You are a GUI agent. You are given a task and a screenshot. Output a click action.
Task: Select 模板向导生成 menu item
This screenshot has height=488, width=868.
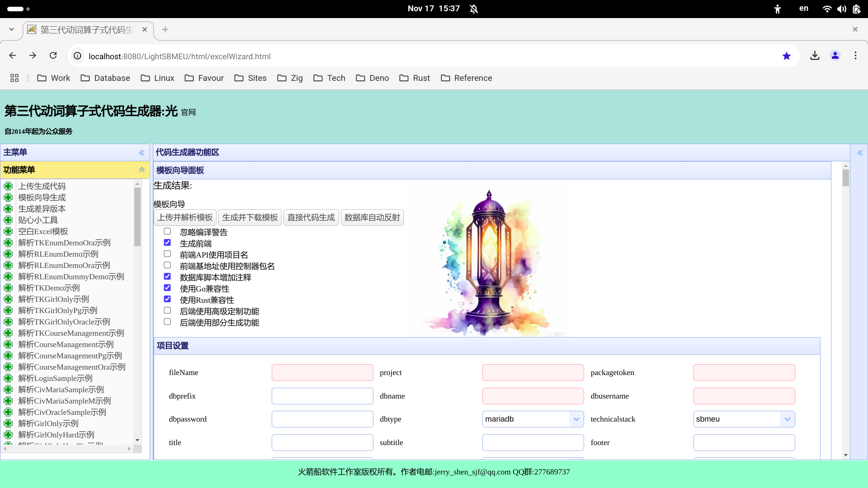[x=42, y=197]
